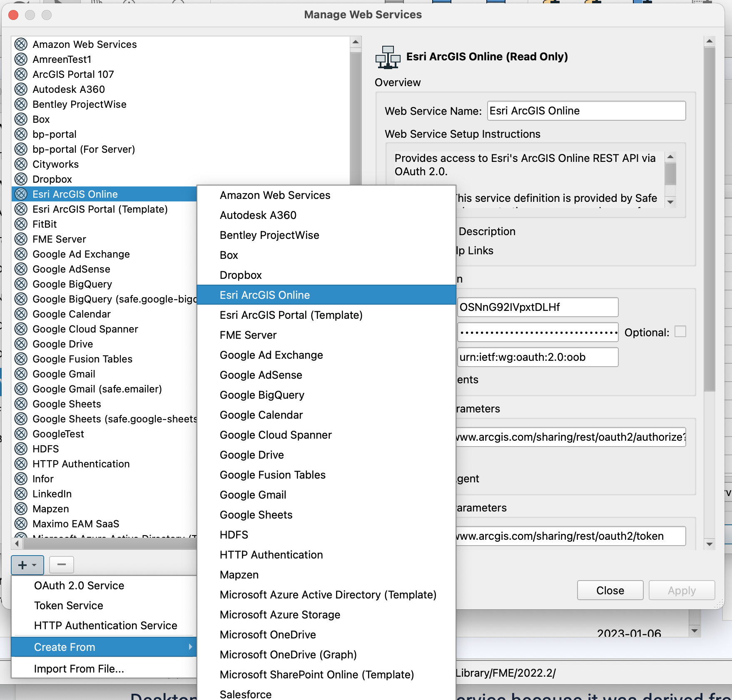Image resolution: width=732 pixels, height=700 pixels.
Task: Expand the Create From submenu
Action: pyautogui.click(x=104, y=647)
